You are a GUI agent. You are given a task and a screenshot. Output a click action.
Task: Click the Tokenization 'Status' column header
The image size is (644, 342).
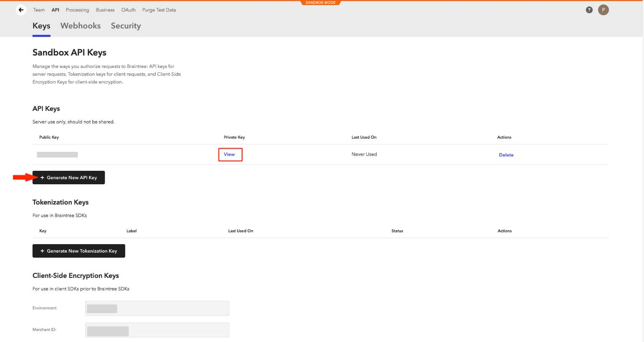[397, 231]
